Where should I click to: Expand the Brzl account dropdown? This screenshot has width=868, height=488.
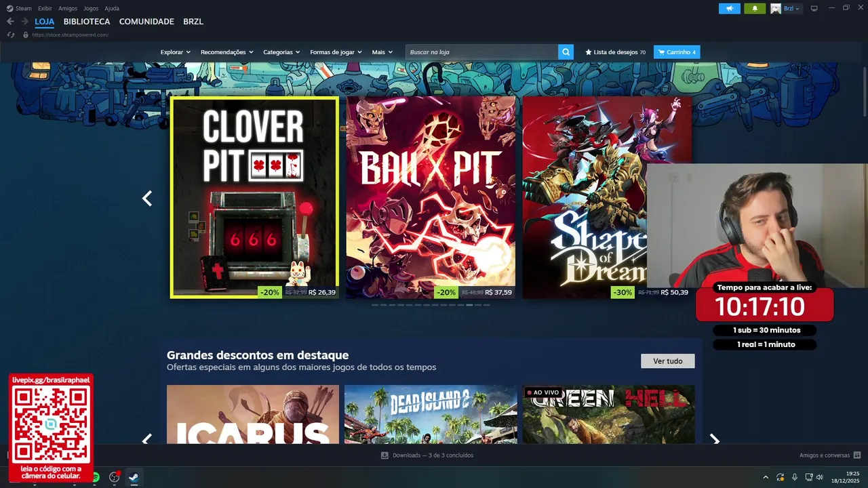click(792, 8)
